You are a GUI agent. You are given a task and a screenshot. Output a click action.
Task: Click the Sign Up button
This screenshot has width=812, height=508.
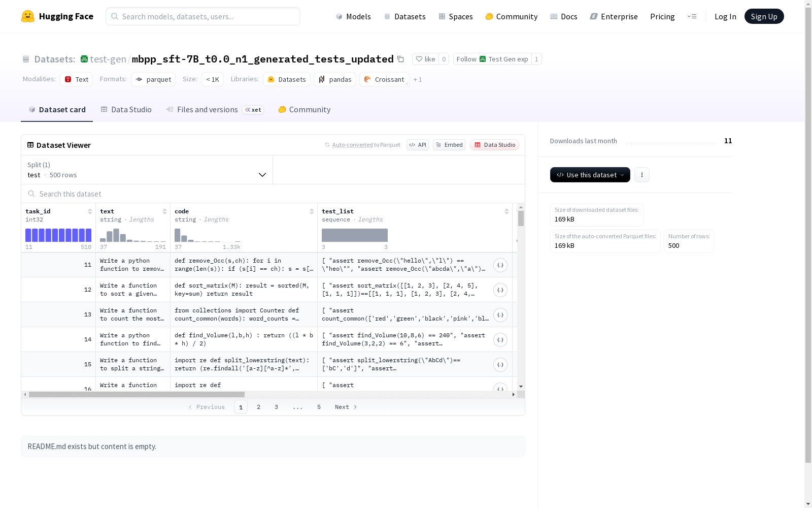(764, 16)
